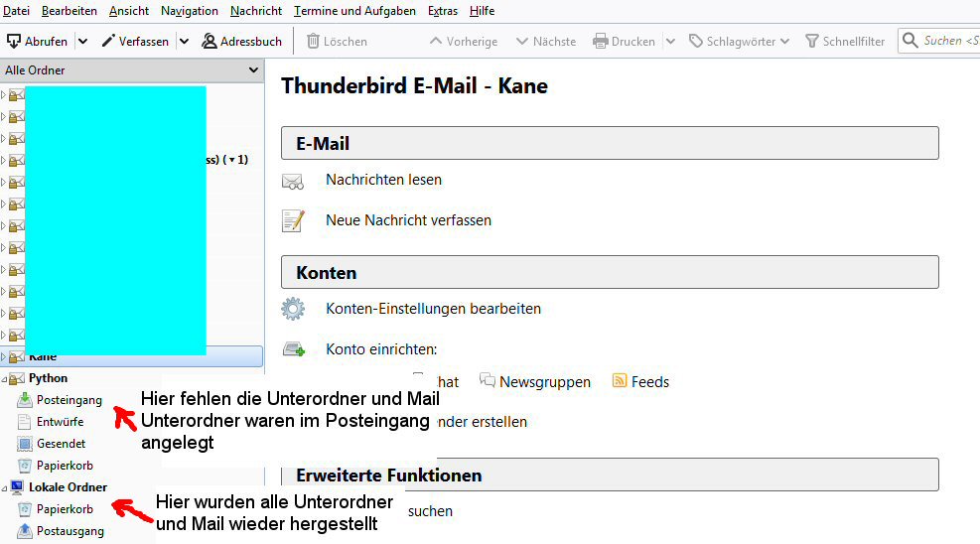Click the Postausgang outbox icon
The width and height of the screenshot is (980, 544).
click(x=25, y=531)
